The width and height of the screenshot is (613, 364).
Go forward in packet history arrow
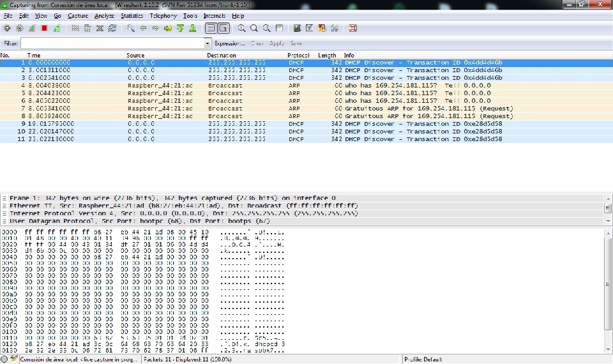pos(156,28)
